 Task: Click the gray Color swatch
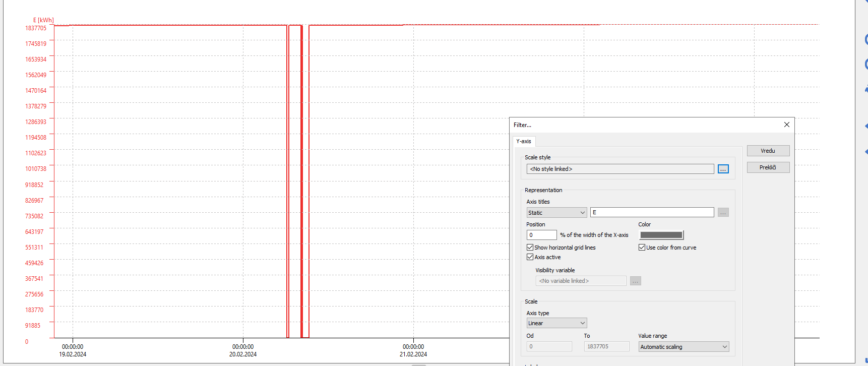(661, 235)
